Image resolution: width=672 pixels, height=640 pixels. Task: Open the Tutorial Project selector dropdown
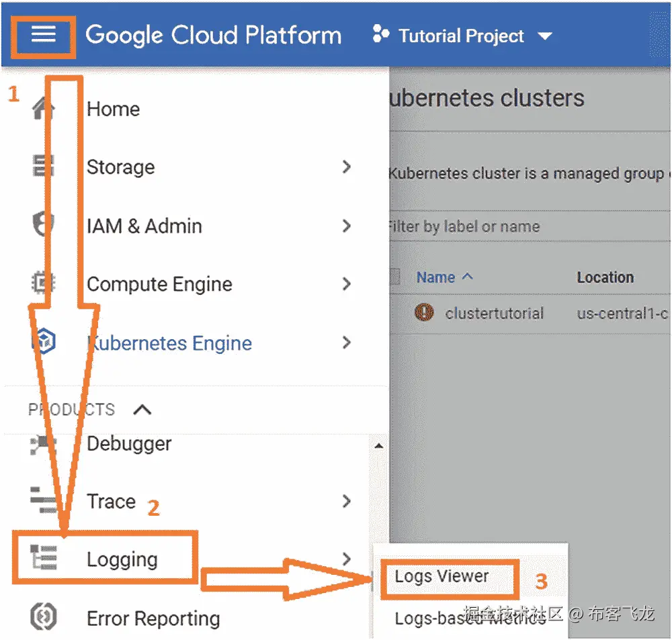pos(544,36)
